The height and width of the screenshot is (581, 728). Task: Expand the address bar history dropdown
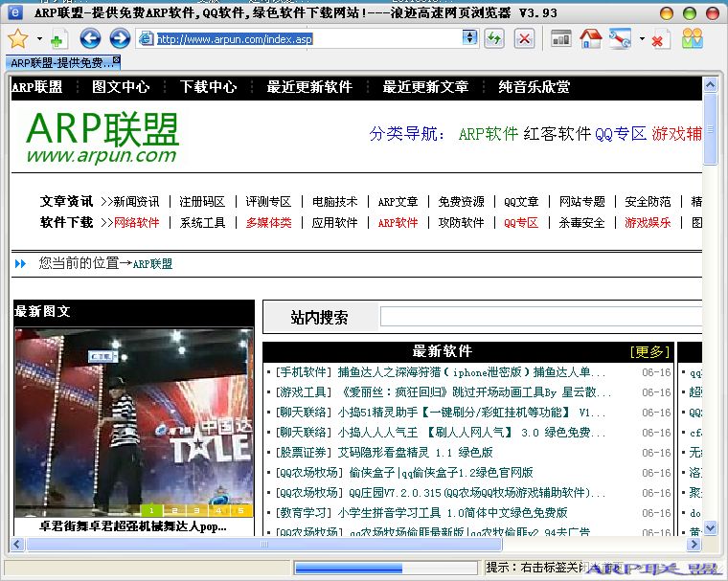pyautogui.click(x=470, y=37)
